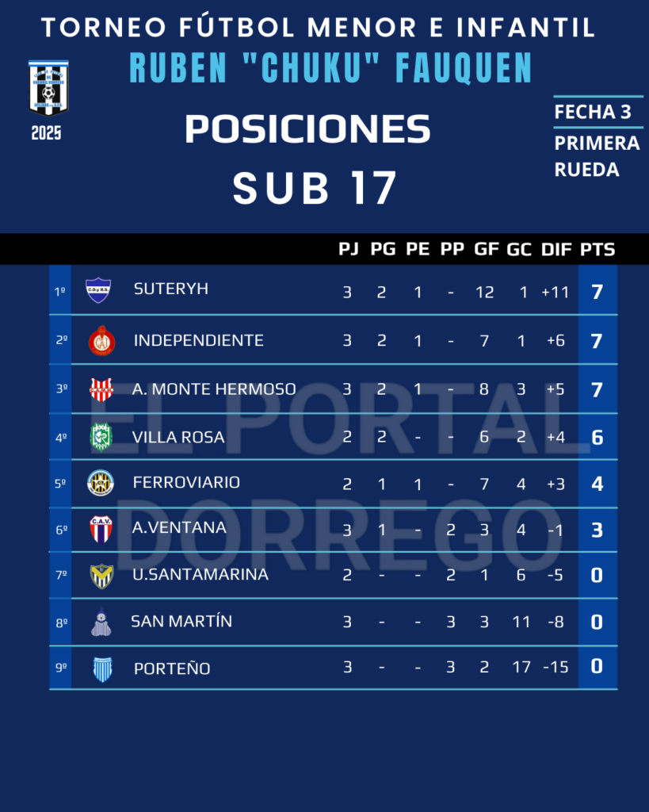
Task: Open the SAN MARTÍN team name
Action: coord(181,621)
